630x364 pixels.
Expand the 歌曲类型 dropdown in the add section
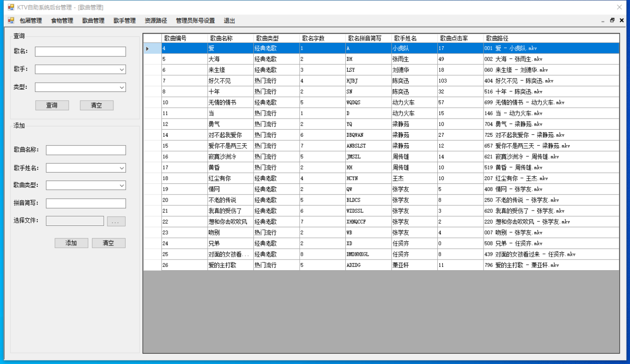122,185
